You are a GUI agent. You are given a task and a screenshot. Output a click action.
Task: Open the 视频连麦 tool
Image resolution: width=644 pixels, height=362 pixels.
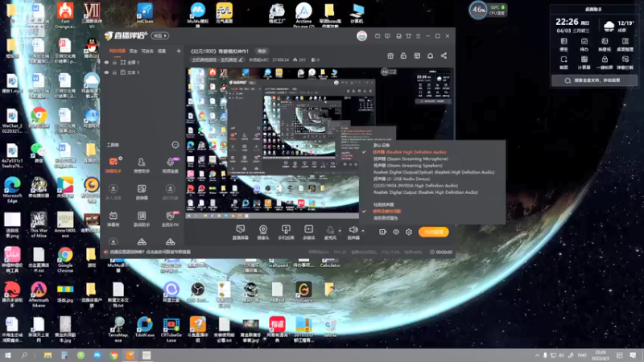pyautogui.click(x=170, y=166)
